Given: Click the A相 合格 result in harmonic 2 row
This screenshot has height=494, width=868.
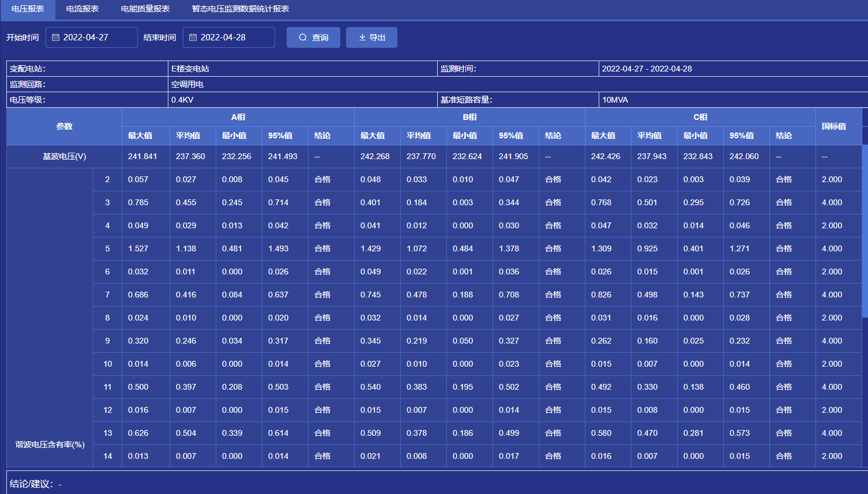Looking at the screenshot, I should 322,179.
